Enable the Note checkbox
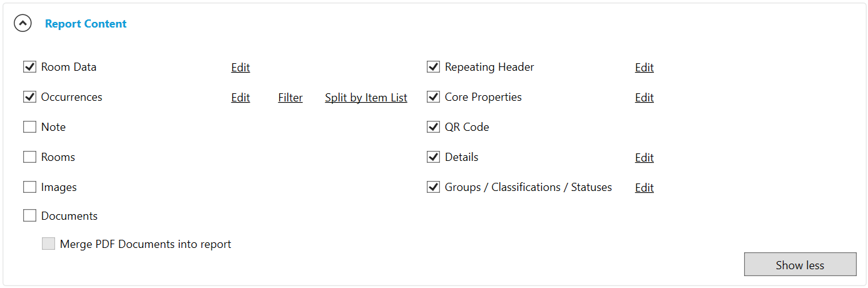The image size is (868, 288). coord(29,127)
